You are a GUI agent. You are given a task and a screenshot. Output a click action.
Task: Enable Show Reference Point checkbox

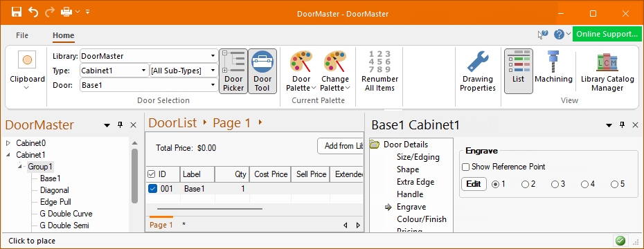(466, 167)
